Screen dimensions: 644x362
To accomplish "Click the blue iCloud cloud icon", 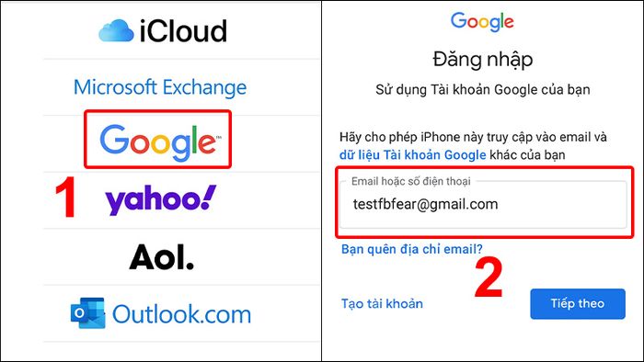I will (x=116, y=30).
